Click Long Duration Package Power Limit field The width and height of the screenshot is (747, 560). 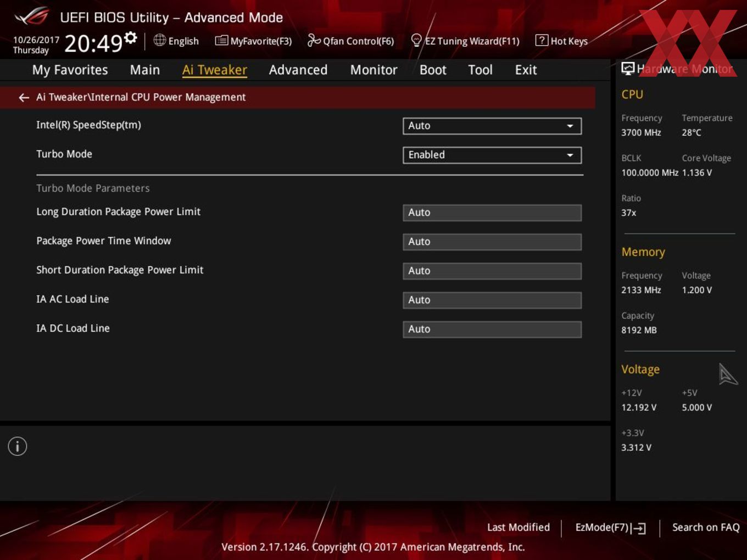coord(492,212)
